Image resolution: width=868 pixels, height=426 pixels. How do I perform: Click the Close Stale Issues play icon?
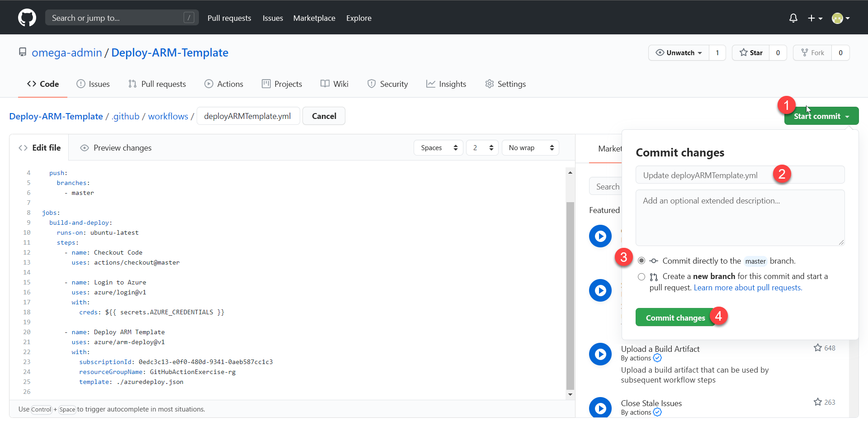click(600, 407)
